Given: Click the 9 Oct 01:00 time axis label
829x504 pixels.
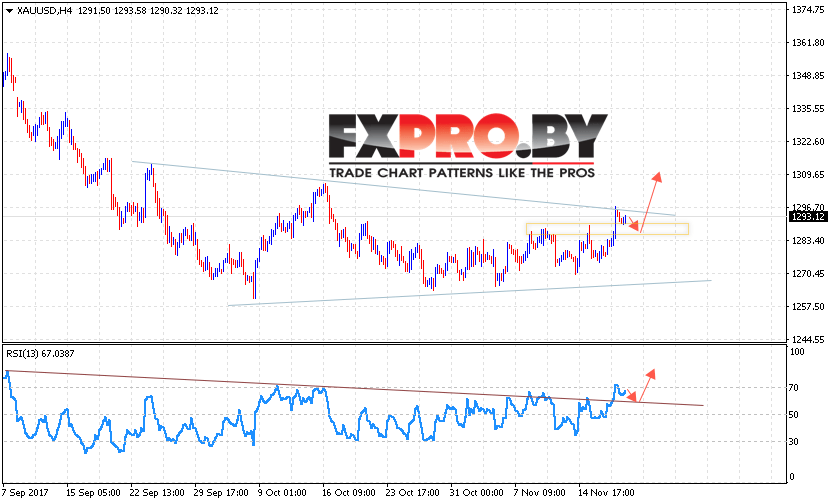Looking at the screenshot, I should pos(282,492).
